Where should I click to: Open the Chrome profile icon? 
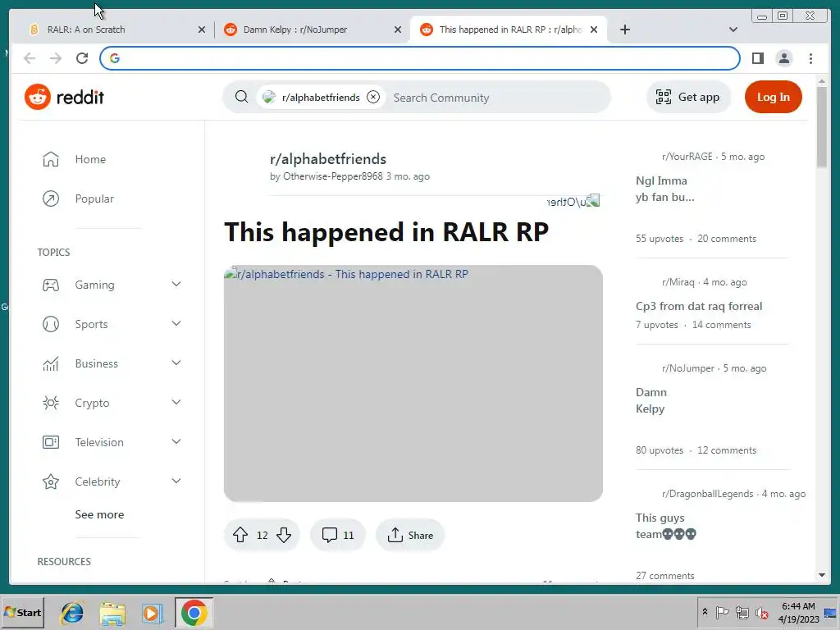783,58
